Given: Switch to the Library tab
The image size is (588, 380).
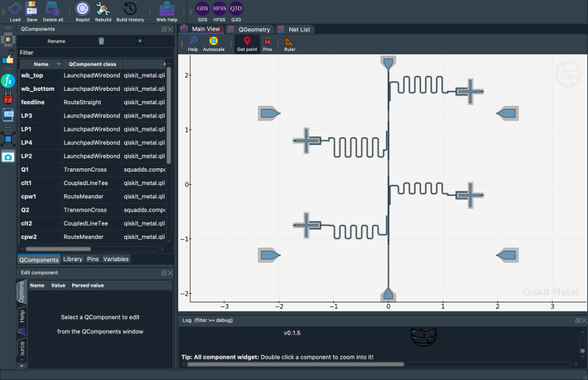Looking at the screenshot, I should [x=73, y=259].
